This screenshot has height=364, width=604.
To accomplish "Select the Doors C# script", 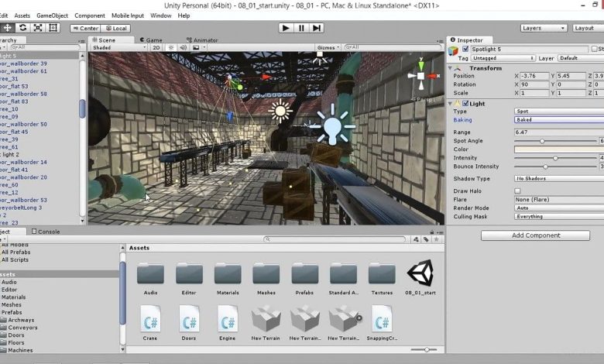I will (x=189, y=323).
